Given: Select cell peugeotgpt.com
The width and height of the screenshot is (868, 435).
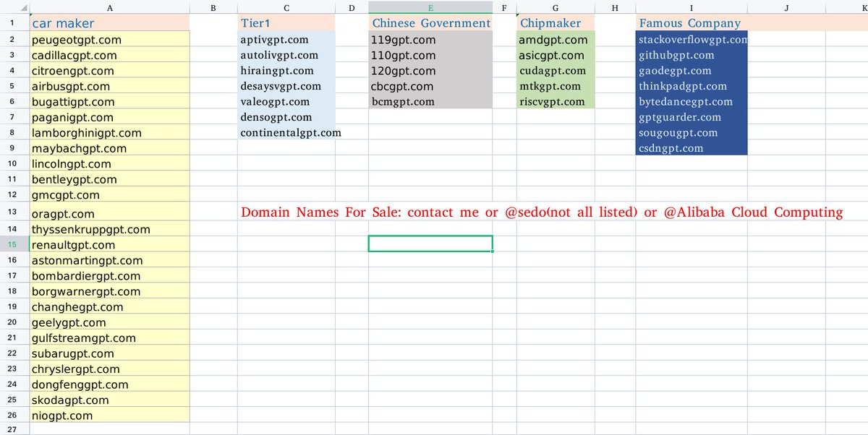Looking at the screenshot, I should pyautogui.click(x=109, y=40).
